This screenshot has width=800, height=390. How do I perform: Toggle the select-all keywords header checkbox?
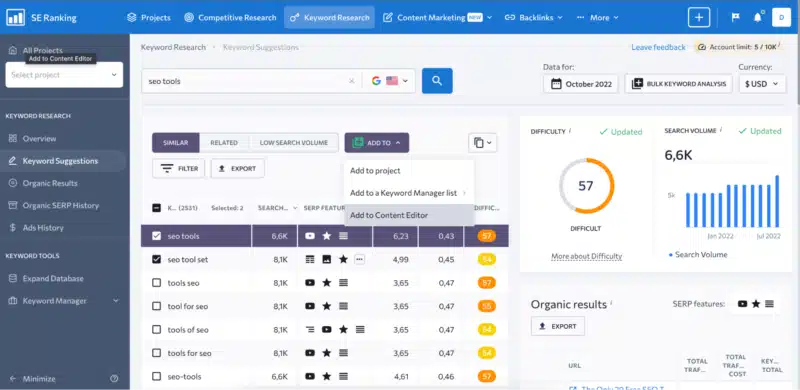pyautogui.click(x=157, y=208)
